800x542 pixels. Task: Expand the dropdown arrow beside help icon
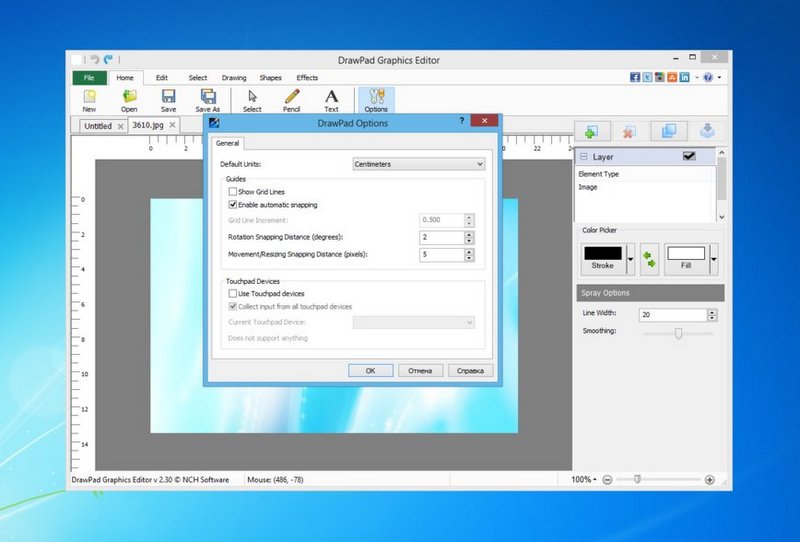click(719, 77)
